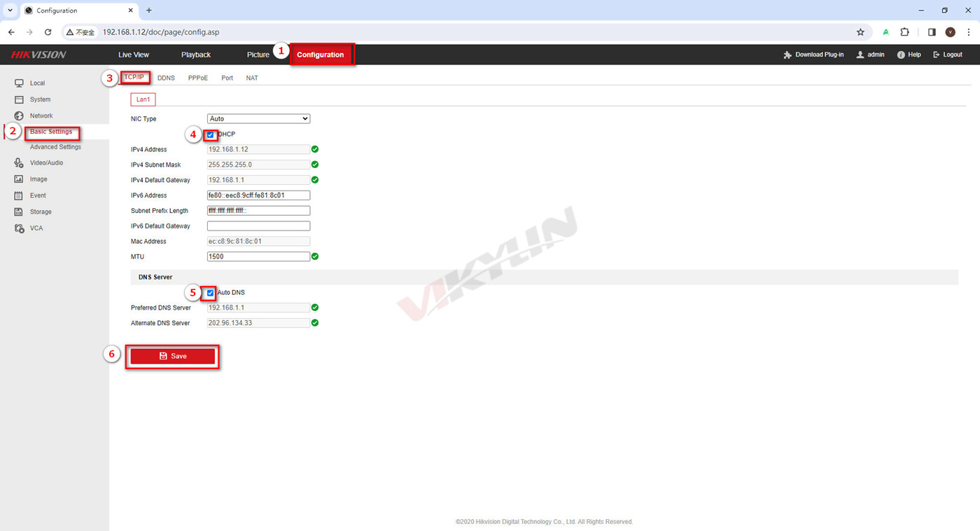This screenshot has height=531, width=980.
Task: Click the Storage icon in sidebar
Action: click(x=19, y=212)
